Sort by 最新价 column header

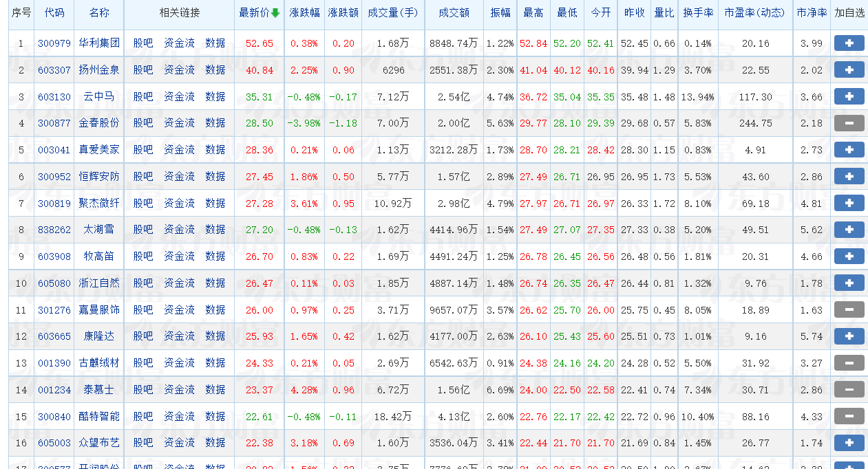coord(259,13)
